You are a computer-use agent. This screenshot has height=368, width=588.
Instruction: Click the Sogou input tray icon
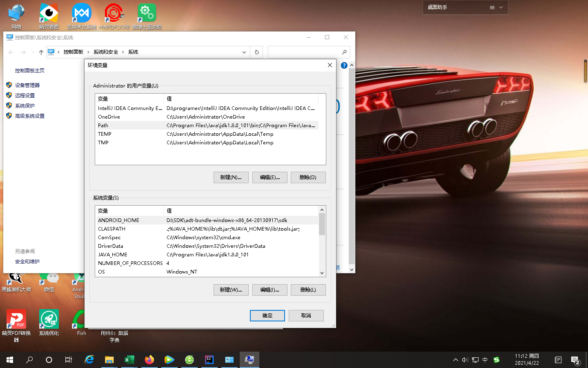pyautogui.click(x=497, y=360)
